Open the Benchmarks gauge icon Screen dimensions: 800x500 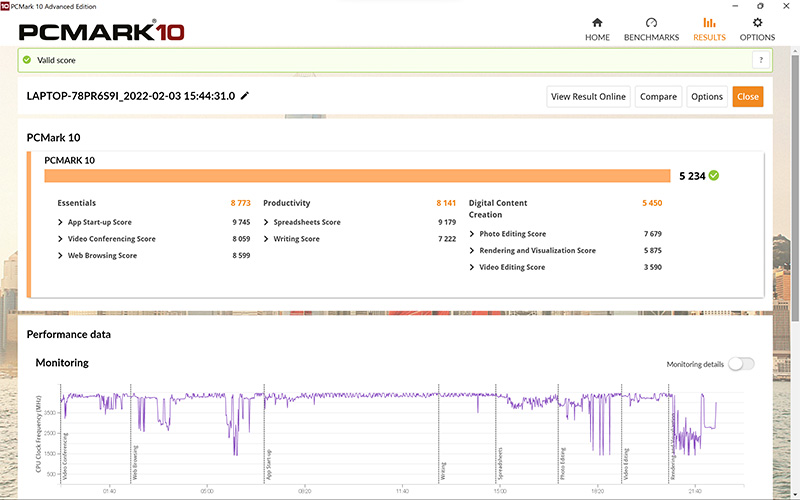tap(651, 23)
